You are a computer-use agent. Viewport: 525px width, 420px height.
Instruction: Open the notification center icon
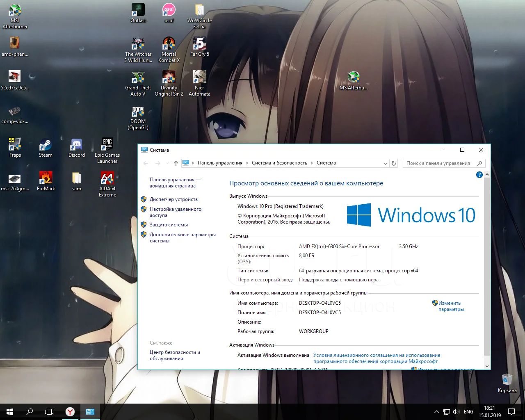tap(511, 411)
